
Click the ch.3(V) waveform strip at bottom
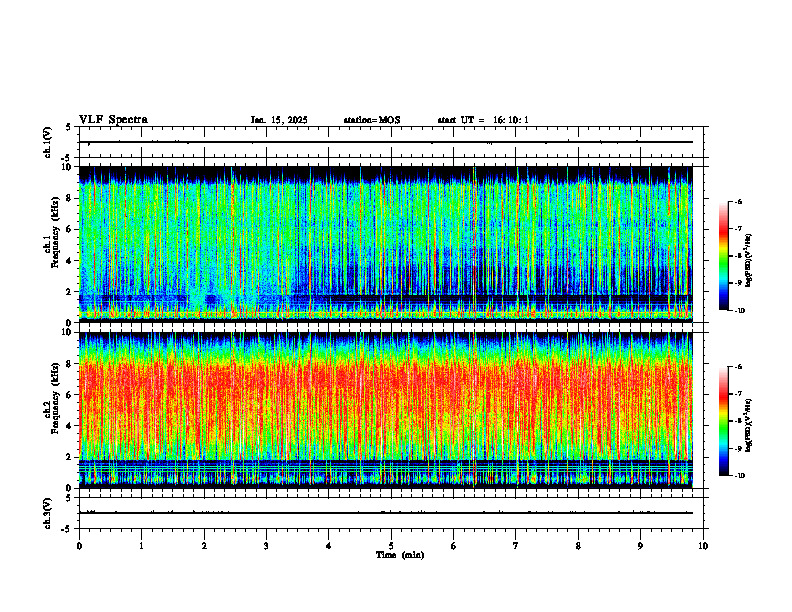(x=393, y=513)
